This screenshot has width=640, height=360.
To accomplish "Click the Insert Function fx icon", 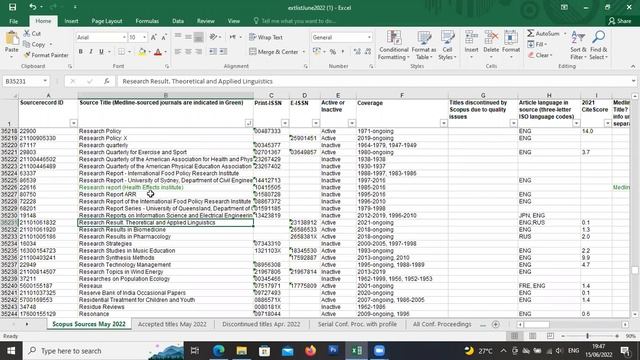I will pos(107,81).
